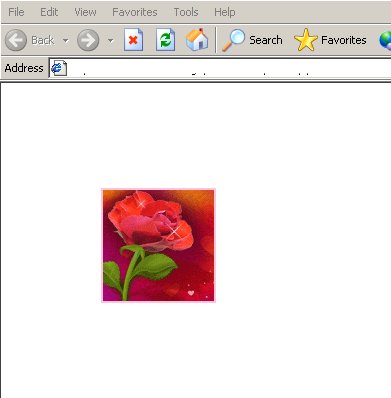Viewport: 391px width, 398px height.
Task: Open the File menu
Action: tap(16, 12)
